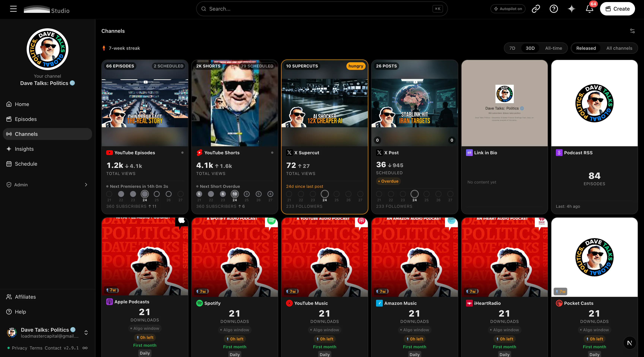Click the Dave Talks sidebar channel avatar
The width and height of the screenshot is (644, 357).
(x=48, y=49)
